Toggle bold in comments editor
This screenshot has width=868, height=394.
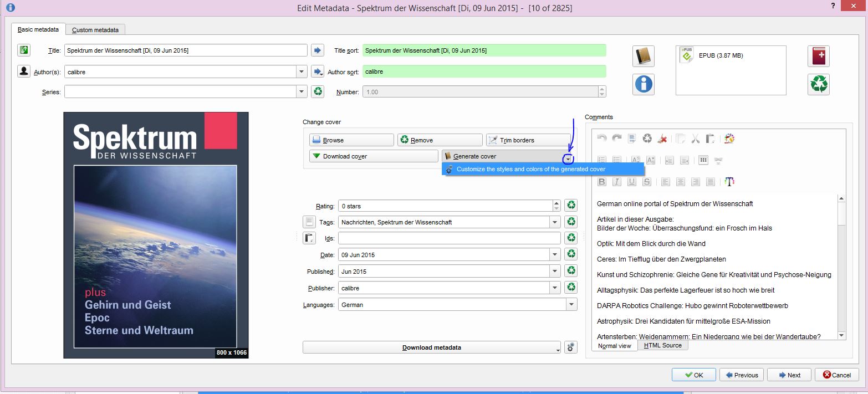coord(602,182)
